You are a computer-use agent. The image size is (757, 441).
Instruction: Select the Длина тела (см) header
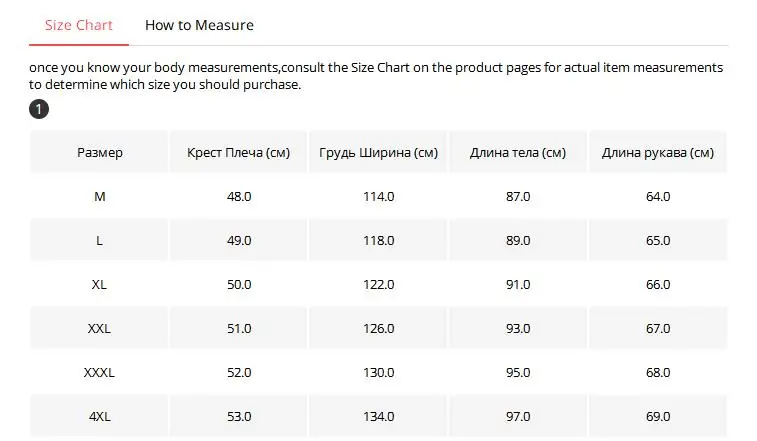[518, 152]
